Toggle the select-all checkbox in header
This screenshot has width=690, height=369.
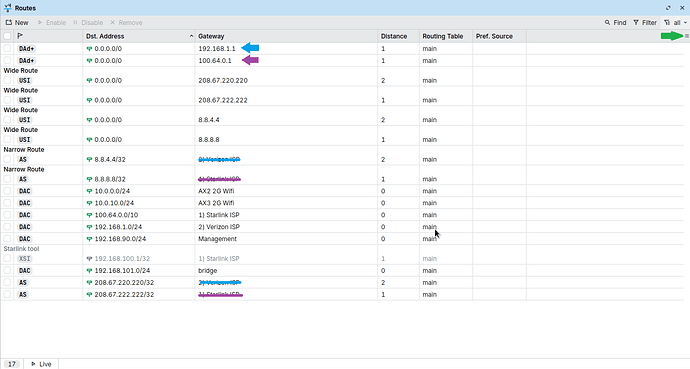pos(7,36)
